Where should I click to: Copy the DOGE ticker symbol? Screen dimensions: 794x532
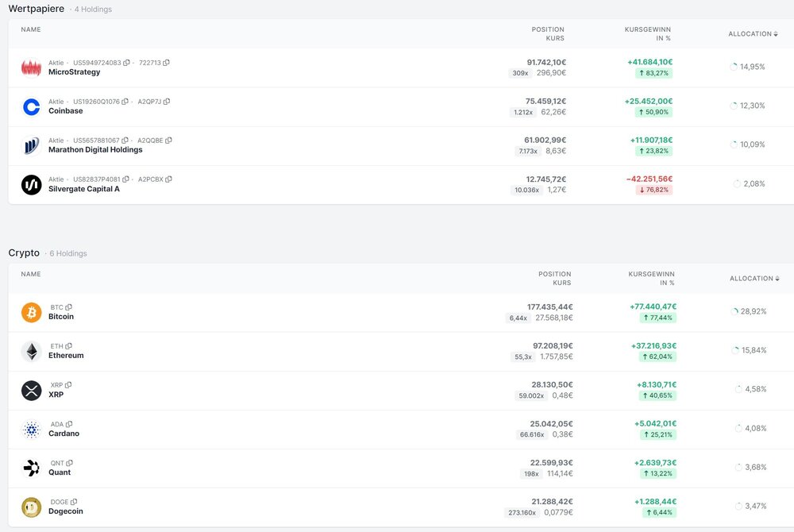(x=74, y=502)
